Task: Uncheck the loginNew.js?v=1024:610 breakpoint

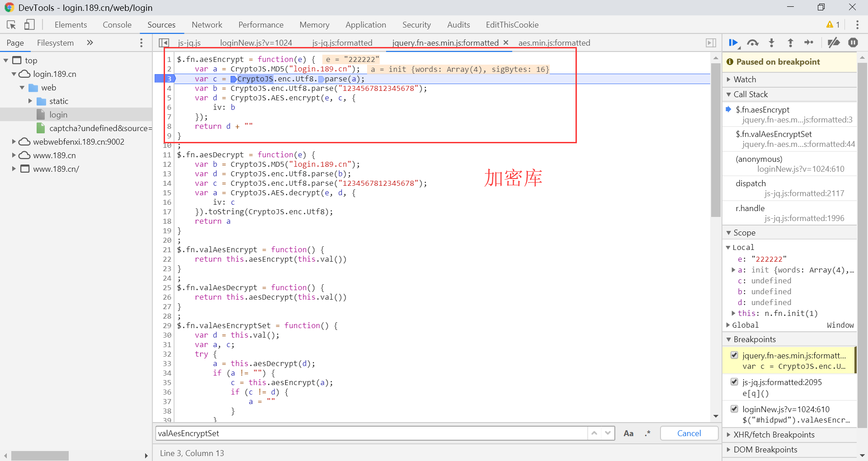Action: click(x=735, y=409)
